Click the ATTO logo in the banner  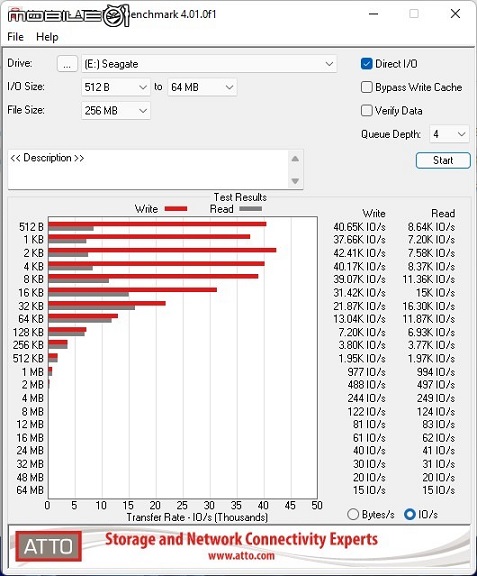[x=49, y=546]
